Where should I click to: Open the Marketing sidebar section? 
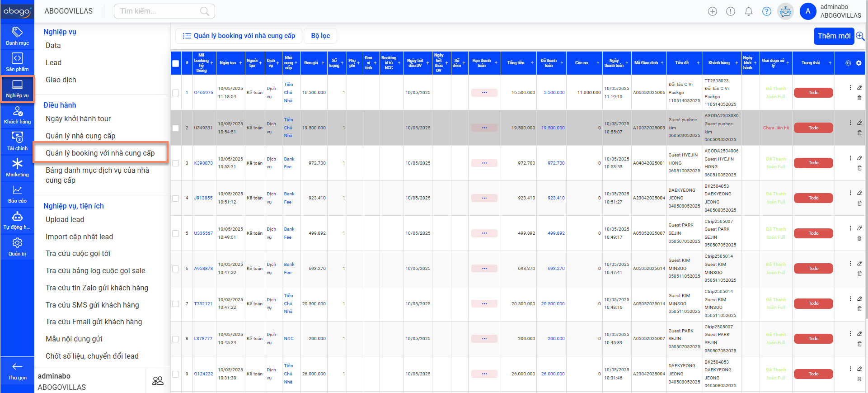click(17, 168)
